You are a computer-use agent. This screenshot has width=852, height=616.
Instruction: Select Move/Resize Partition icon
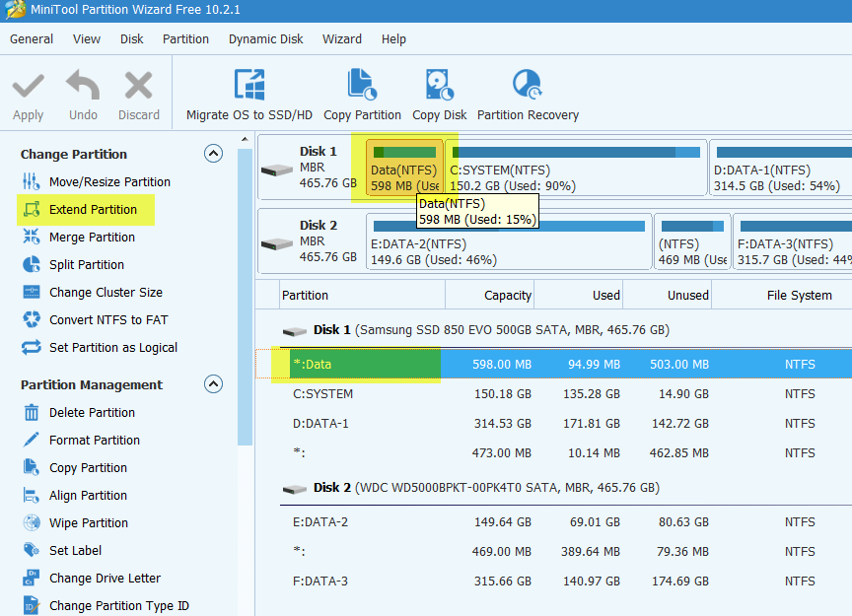(31, 181)
